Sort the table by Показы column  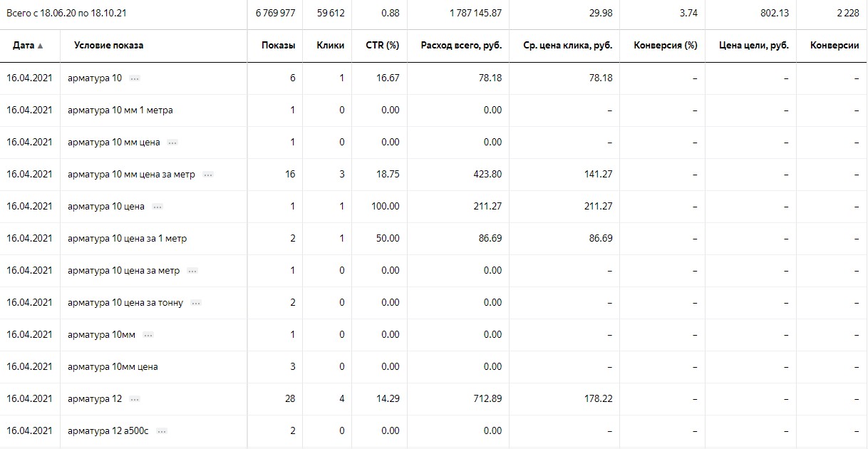pyautogui.click(x=278, y=46)
